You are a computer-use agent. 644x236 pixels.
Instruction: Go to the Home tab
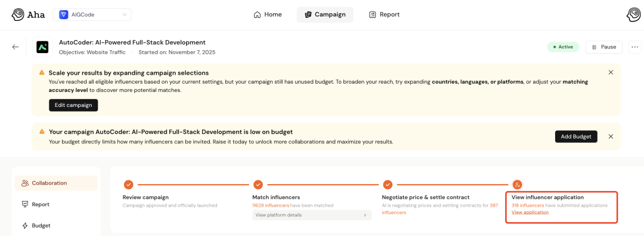[268, 14]
